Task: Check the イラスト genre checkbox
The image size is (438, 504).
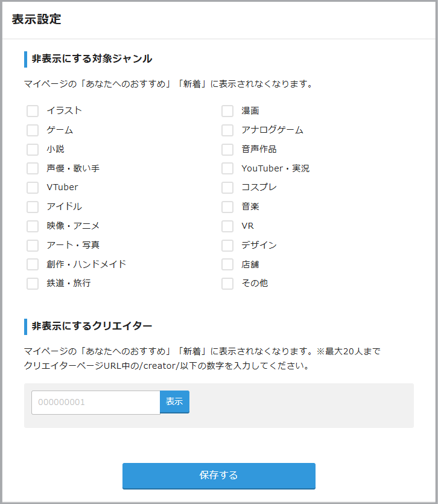Action: (x=33, y=111)
